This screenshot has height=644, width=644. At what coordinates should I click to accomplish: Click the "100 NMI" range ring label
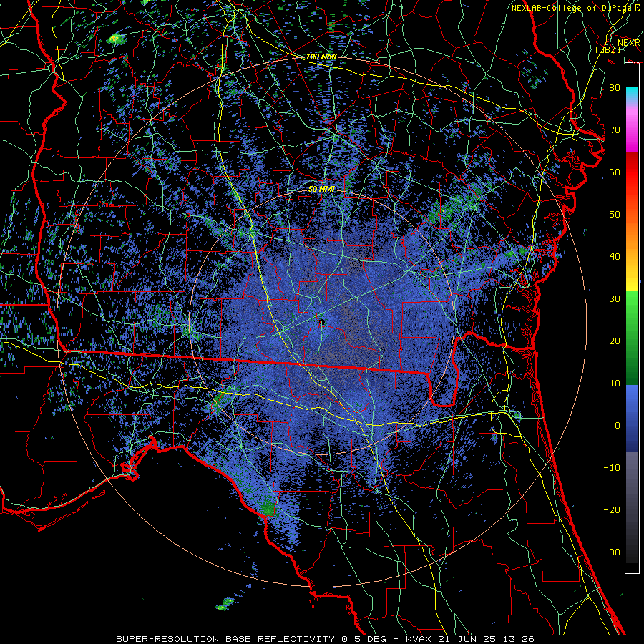click(321, 57)
